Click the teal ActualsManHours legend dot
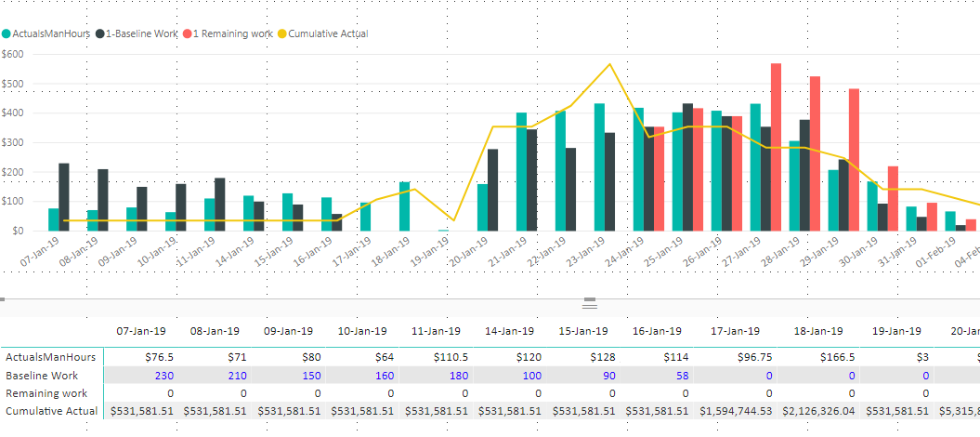 (7, 33)
